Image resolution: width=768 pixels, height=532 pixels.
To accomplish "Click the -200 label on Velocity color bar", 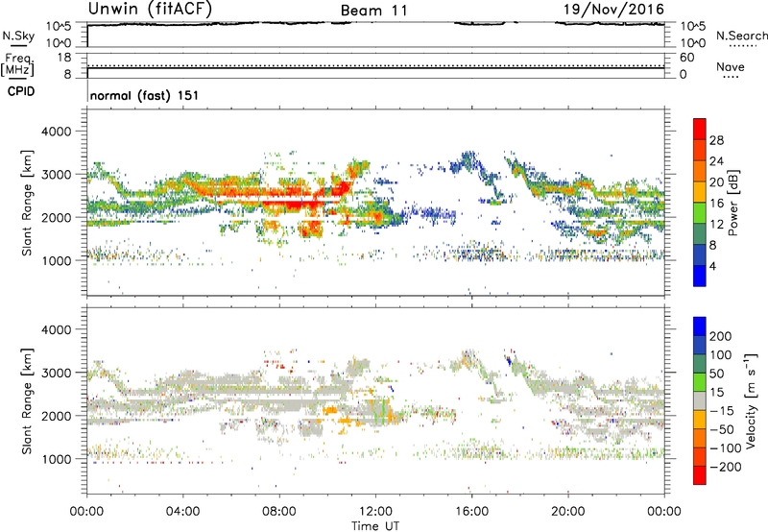I will click(726, 467).
